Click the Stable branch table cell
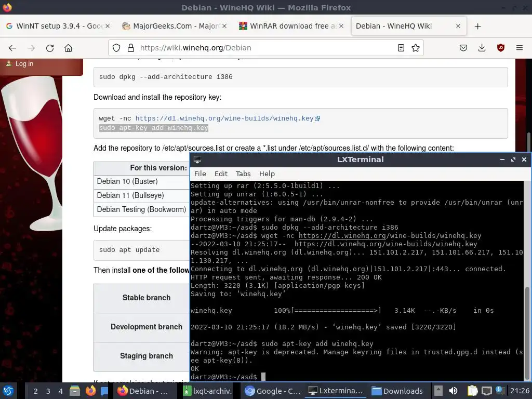This screenshot has width=532, height=399. [141, 298]
